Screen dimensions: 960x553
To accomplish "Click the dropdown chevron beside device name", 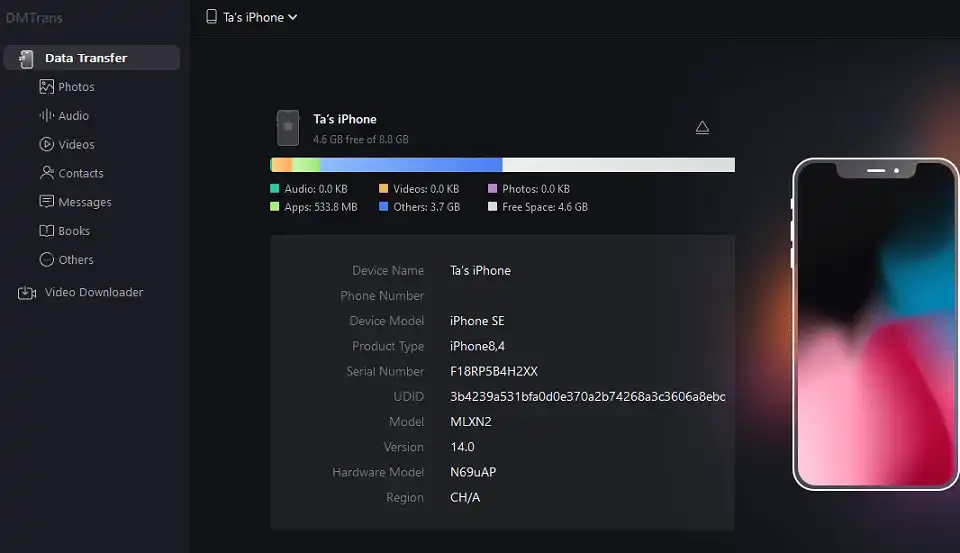I will [292, 17].
